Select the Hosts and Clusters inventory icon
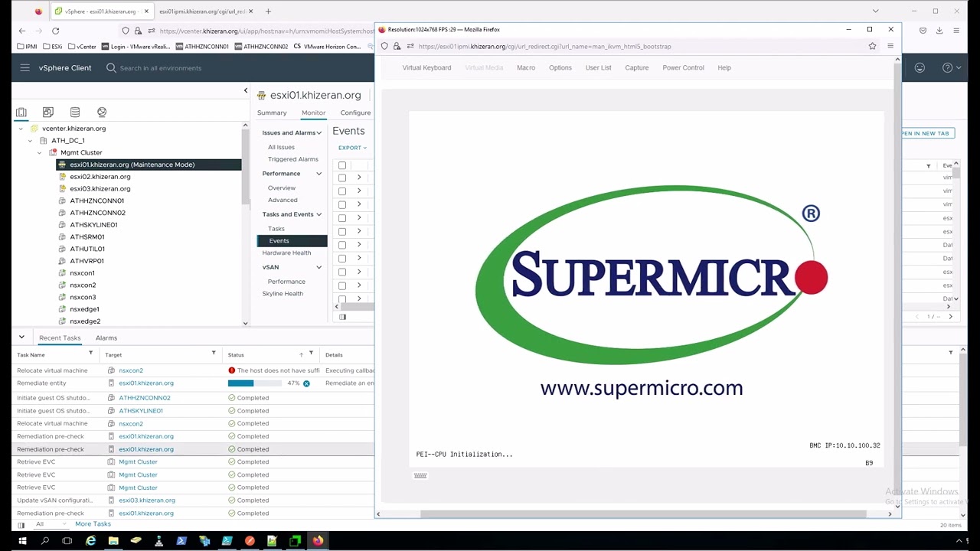The image size is (980, 551). pyautogui.click(x=21, y=112)
